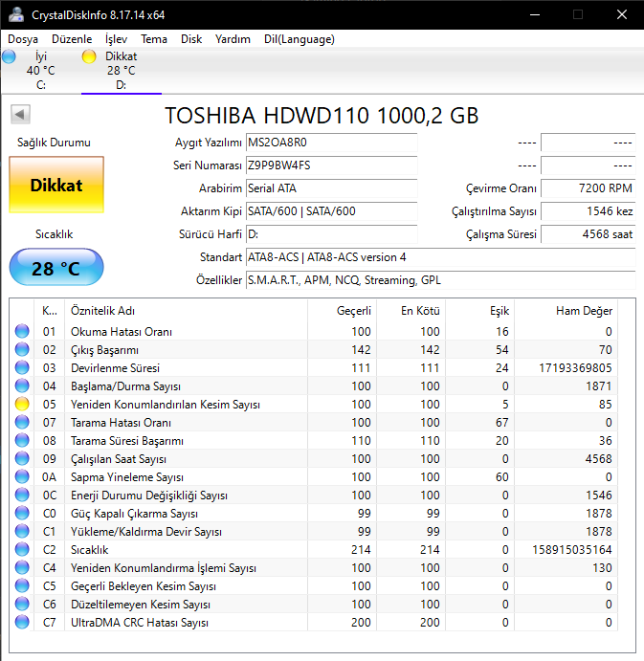This screenshot has width=644, height=661.
Task: Click status orb of Sapma Yineleme Sayısı row
Action: (22, 476)
